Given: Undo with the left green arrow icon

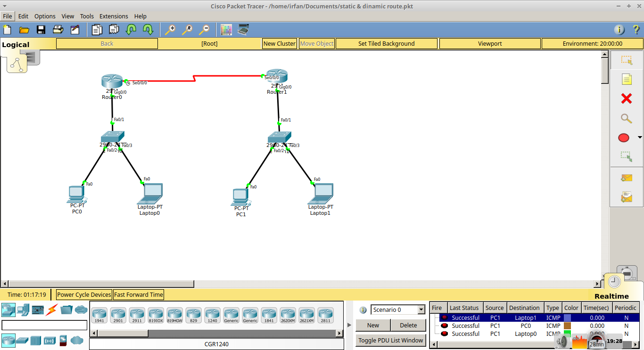Looking at the screenshot, I should click(131, 30).
